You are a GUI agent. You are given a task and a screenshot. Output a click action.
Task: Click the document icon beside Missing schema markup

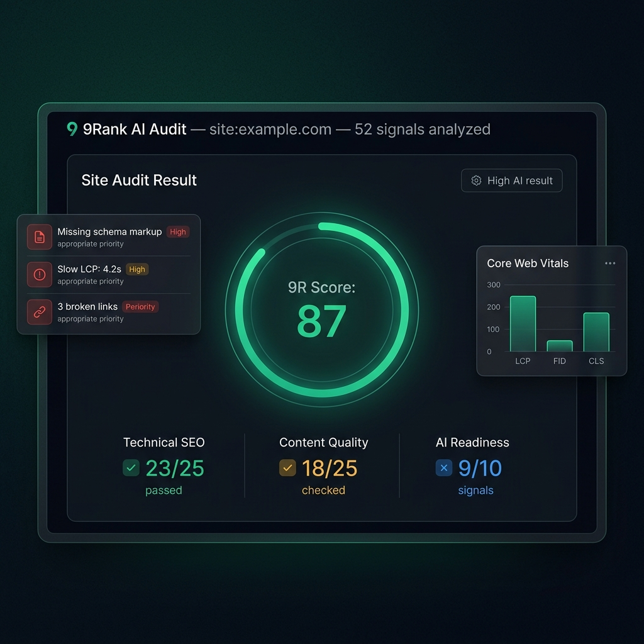pos(40,237)
